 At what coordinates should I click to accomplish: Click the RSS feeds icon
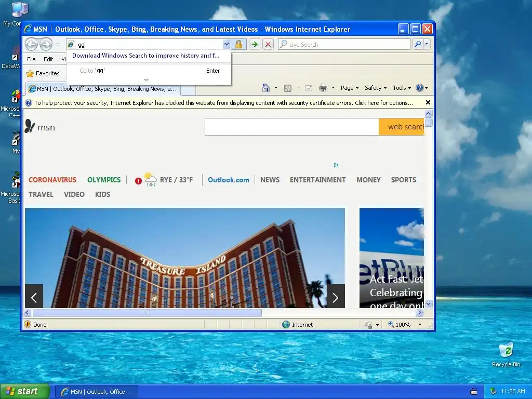(x=288, y=88)
